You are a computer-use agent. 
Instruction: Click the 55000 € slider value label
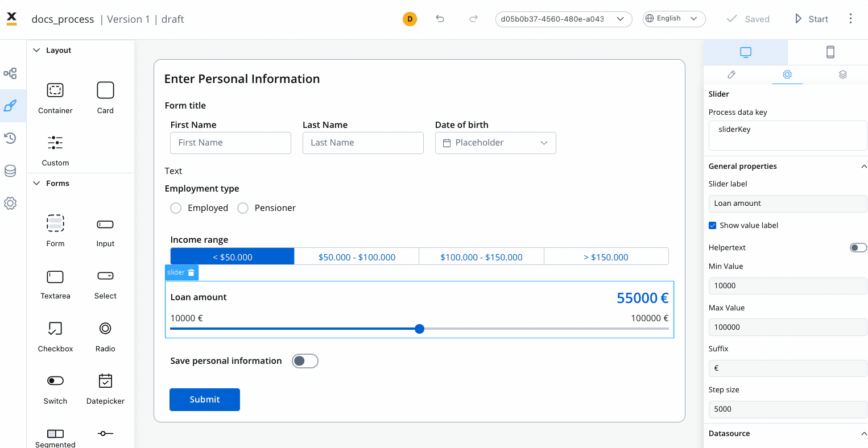pyautogui.click(x=643, y=298)
